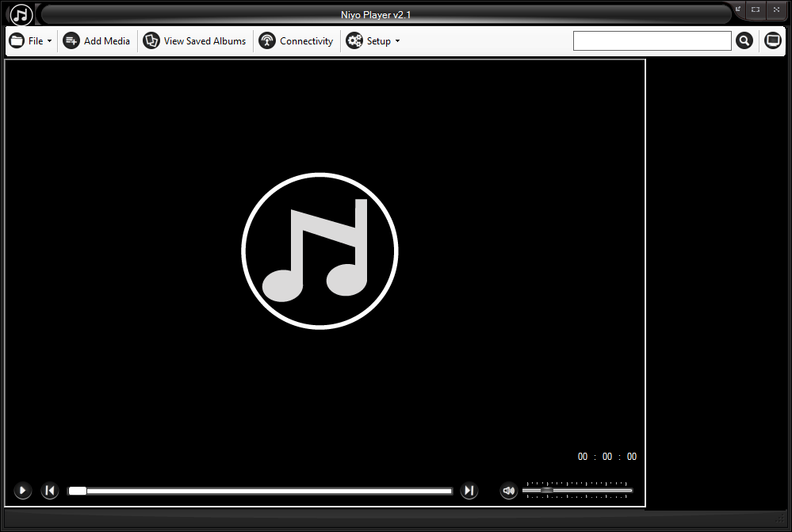Start playback with the play button
Viewport: 792px width, 532px height.
click(x=22, y=490)
